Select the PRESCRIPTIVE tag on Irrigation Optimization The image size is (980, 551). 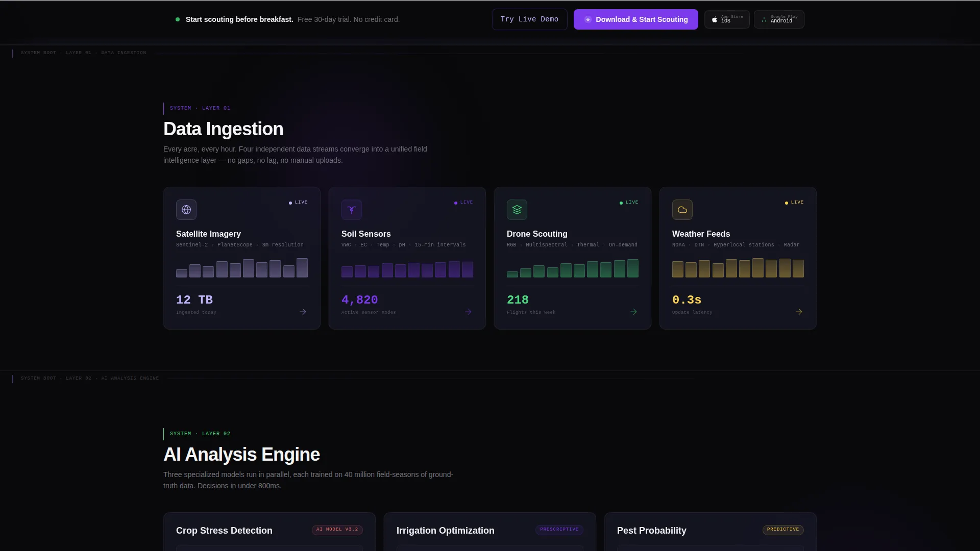pyautogui.click(x=559, y=530)
